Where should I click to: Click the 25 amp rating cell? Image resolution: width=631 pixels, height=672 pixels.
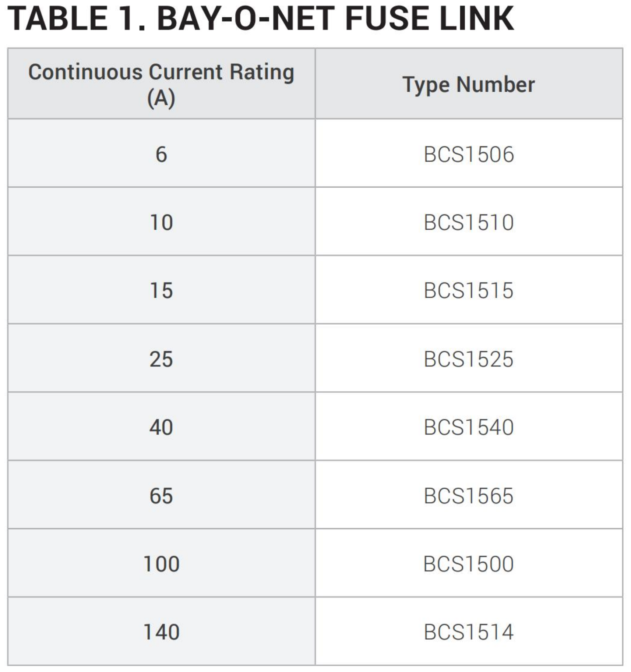point(161,359)
